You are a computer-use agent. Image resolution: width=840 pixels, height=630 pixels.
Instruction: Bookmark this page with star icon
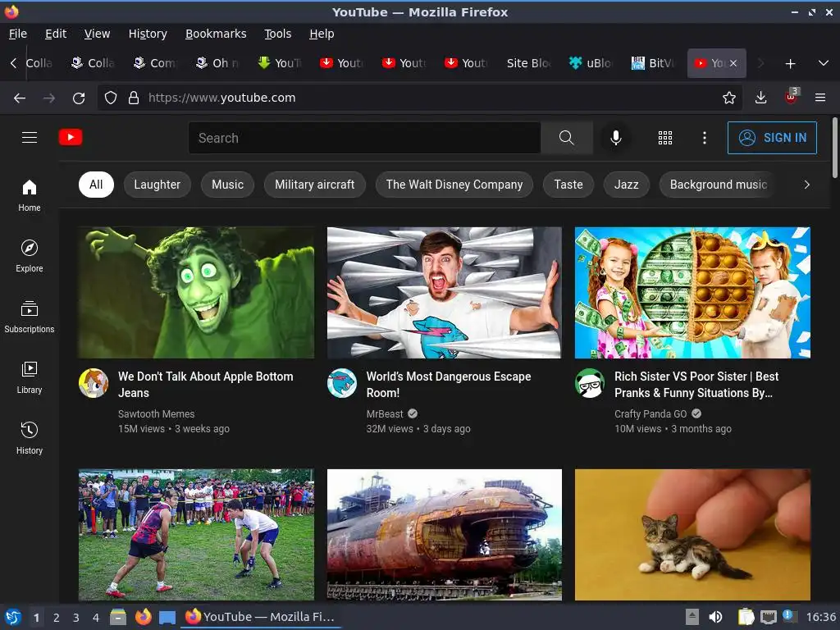[x=728, y=98]
